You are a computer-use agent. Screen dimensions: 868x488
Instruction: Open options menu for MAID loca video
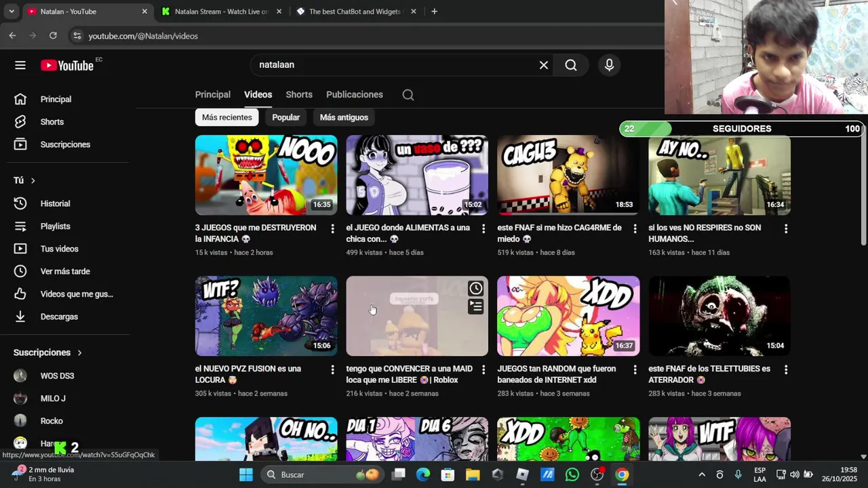[x=484, y=370]
